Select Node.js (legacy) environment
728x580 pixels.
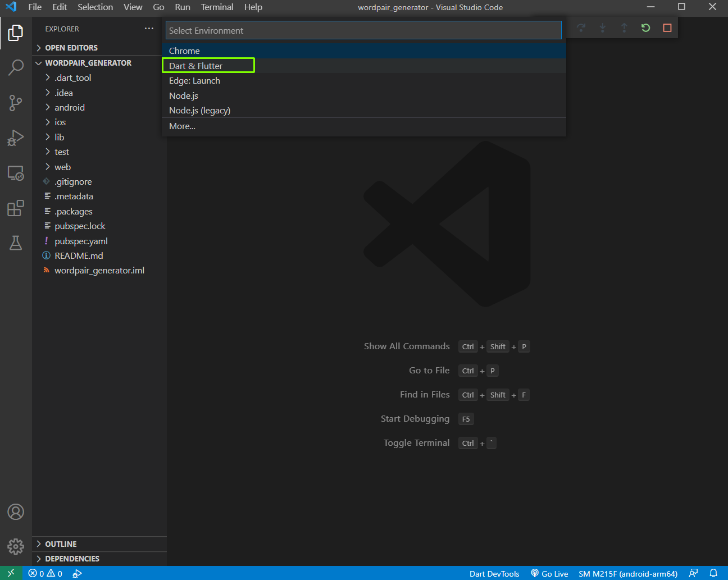point(364,110)
